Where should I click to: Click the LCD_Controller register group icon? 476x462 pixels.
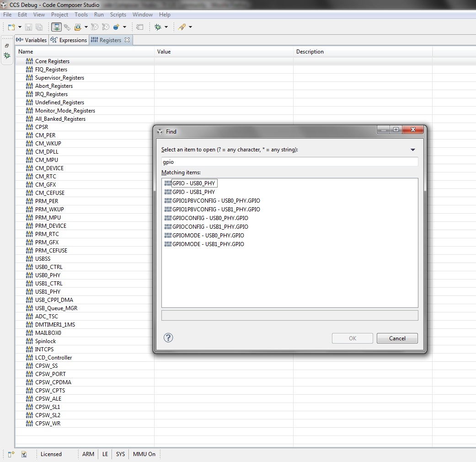(29, 358)
